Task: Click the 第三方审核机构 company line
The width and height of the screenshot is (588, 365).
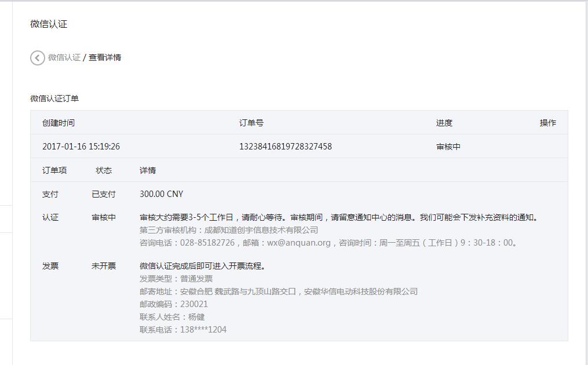Action: tap(229, 230)
